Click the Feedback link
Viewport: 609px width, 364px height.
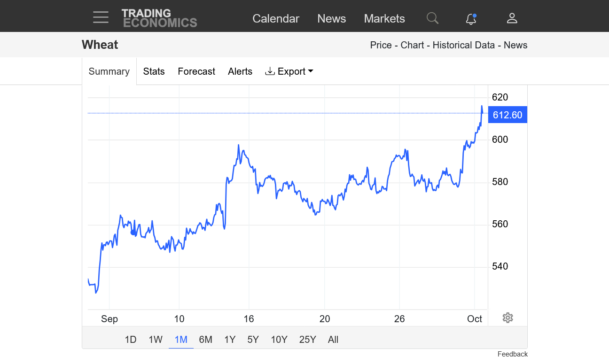pos(512,354)
